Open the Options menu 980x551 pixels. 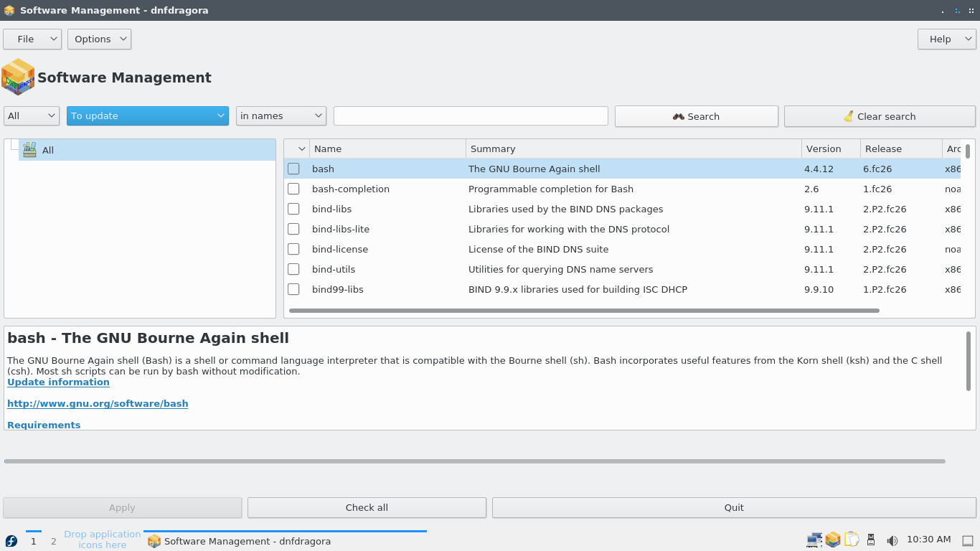[99, 39]
